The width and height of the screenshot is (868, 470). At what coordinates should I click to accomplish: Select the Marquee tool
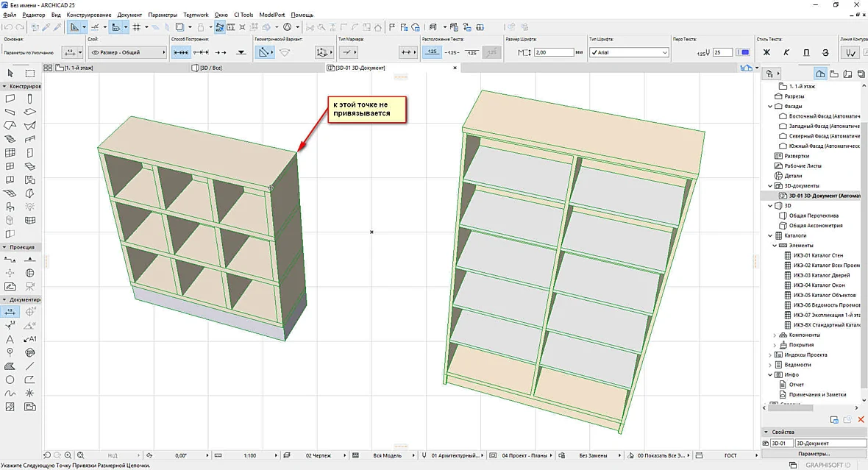point(30,73)
